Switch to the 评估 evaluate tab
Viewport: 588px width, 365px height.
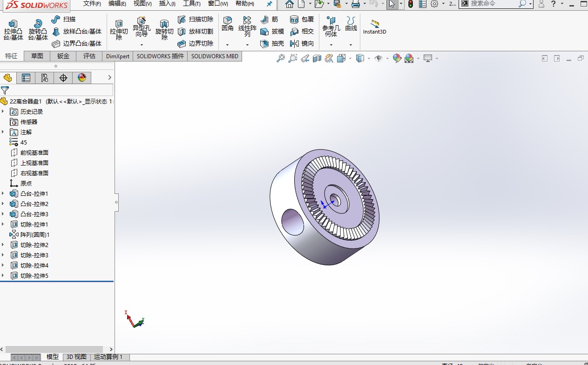point(89,56)
